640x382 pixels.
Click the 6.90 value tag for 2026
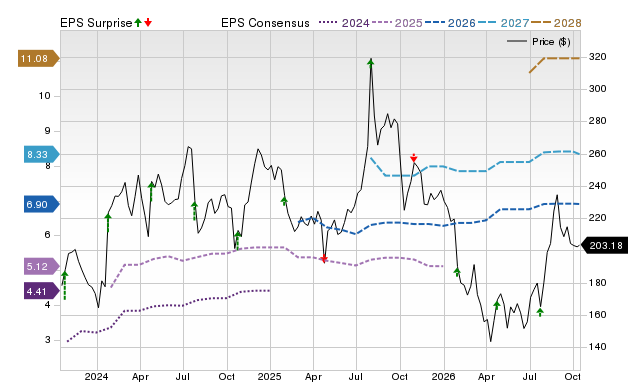[41, 204]
